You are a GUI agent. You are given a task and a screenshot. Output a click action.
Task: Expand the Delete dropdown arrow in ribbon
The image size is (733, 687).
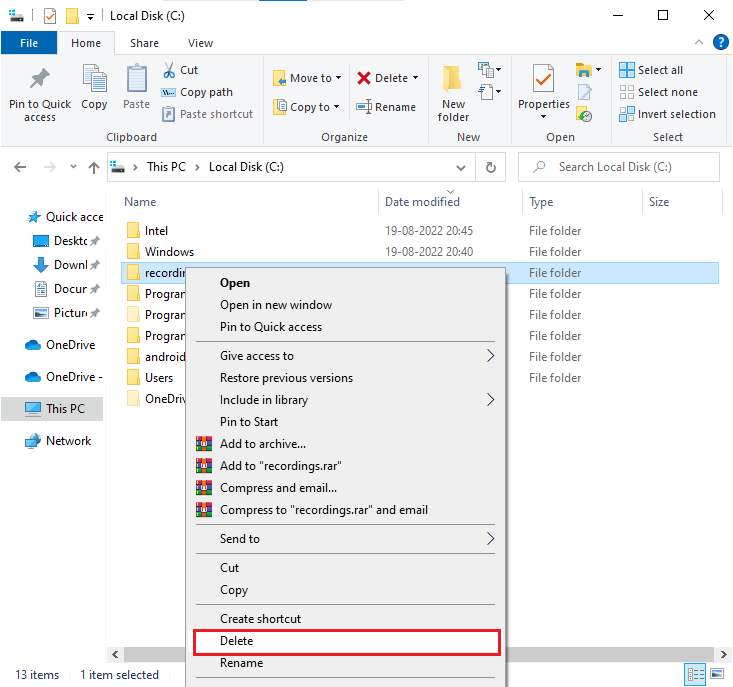tap(416, 78)
